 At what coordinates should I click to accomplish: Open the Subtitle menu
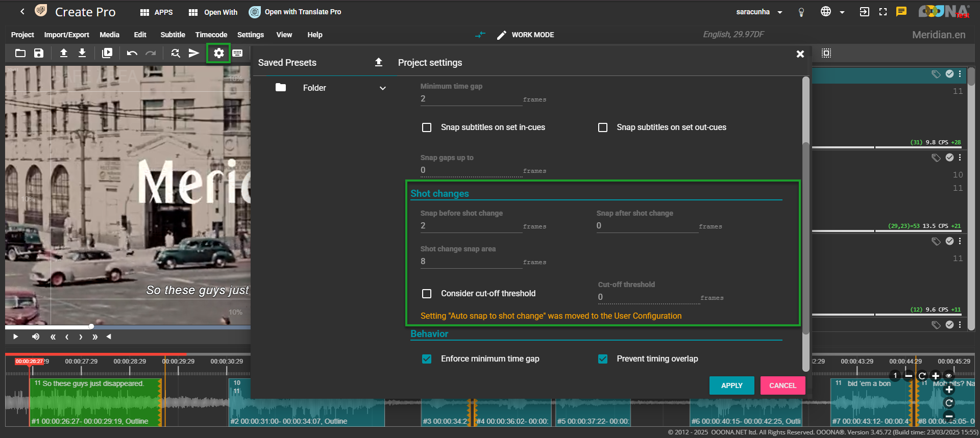173,35
